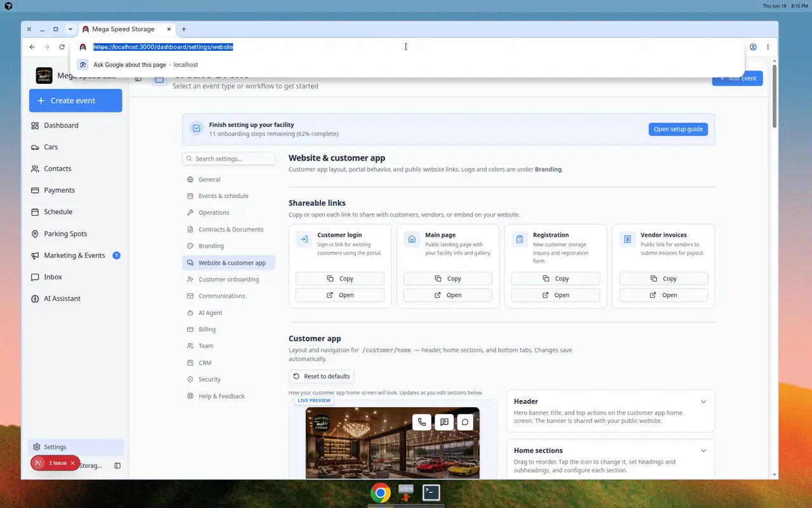Open Chrome menu three dots
The image size is (812, 508).
coord(768,47)
